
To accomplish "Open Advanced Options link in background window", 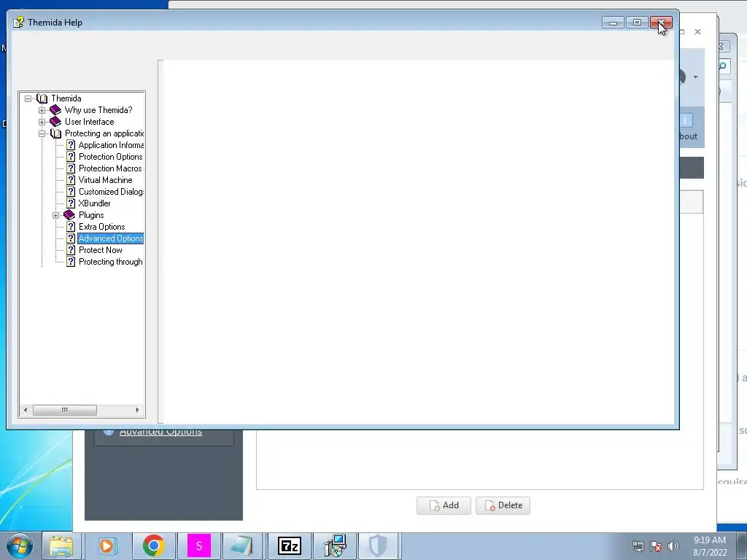I will (160, 433).
